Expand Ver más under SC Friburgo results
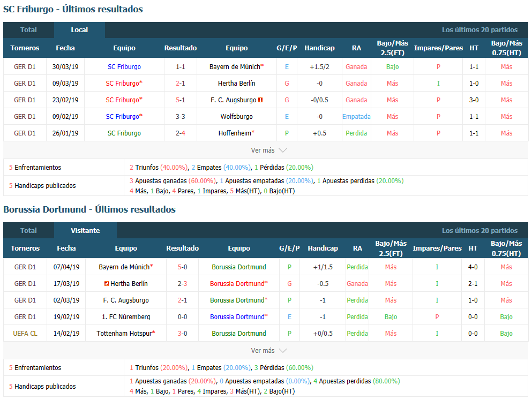 point(269,150)
